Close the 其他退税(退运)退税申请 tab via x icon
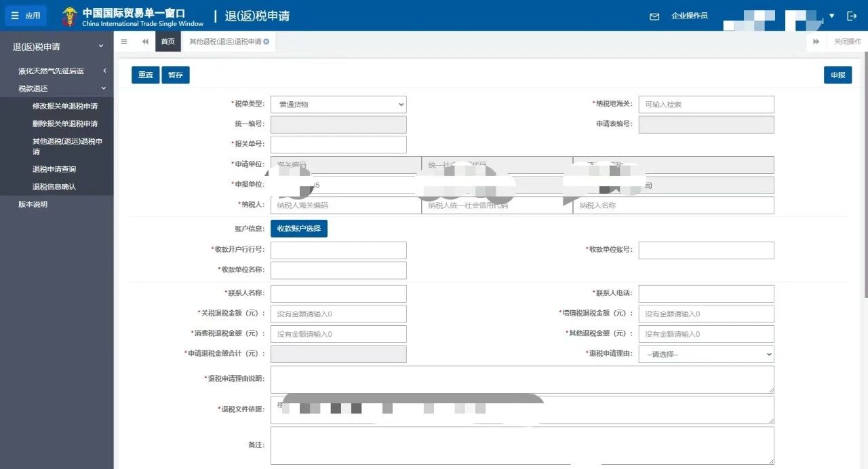The width and height of the screenshot is (868, 469). 266,42
